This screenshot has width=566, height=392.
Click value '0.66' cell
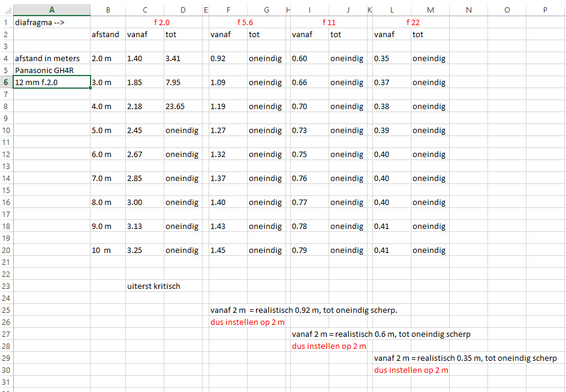(310, 82)
